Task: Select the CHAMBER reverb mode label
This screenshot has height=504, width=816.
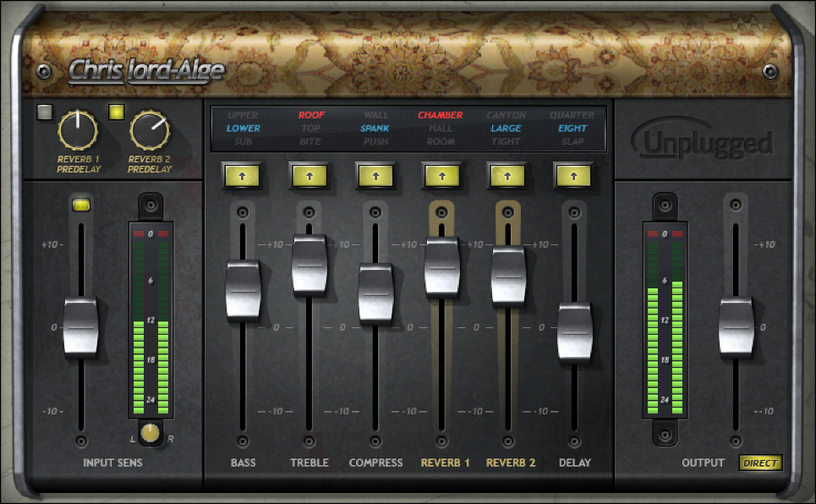Action: 440,115
